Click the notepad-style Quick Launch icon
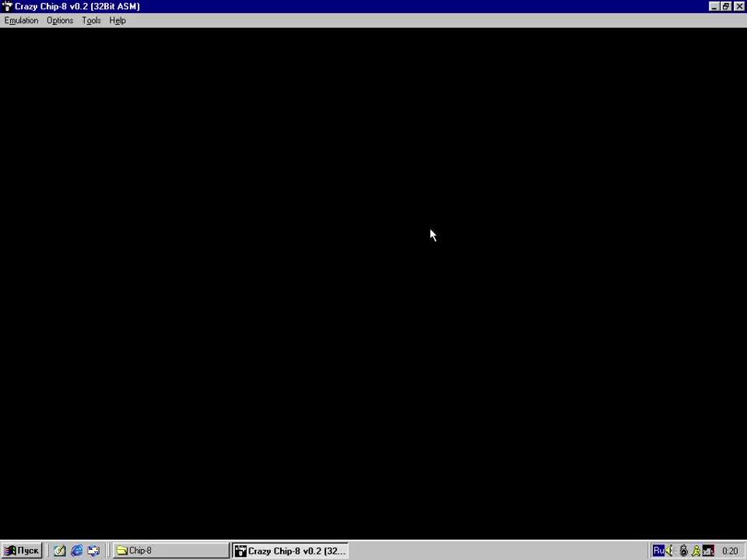 (x=59, y=551)
